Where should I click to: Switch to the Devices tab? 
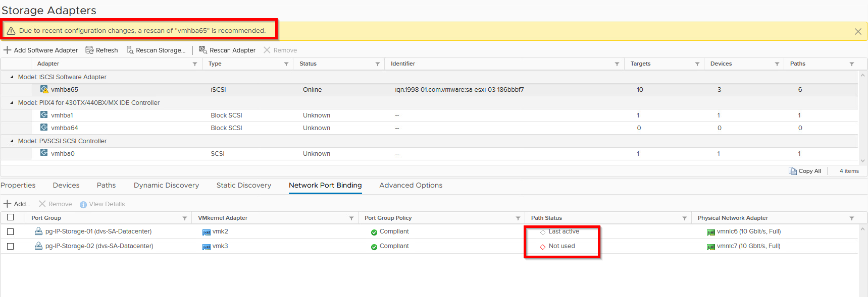coord(66,186)
